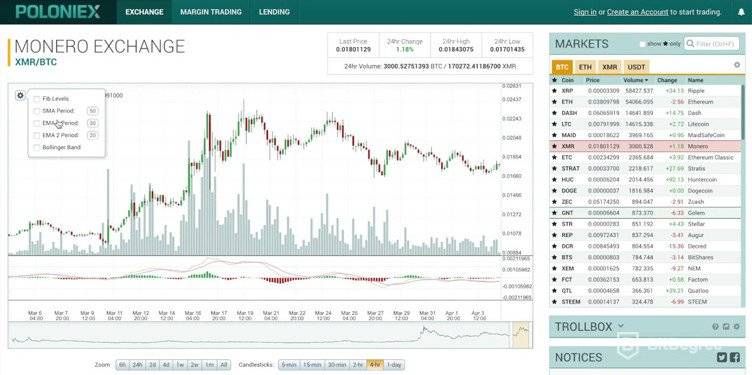This screenshot has width=752, height=375.
Task: Click the highlighted range in chart overview
Action: [x=521, y=334]
